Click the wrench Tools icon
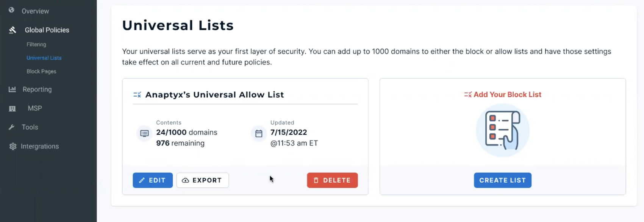Viewport: 644px width, 222px height. coord(11,127)
